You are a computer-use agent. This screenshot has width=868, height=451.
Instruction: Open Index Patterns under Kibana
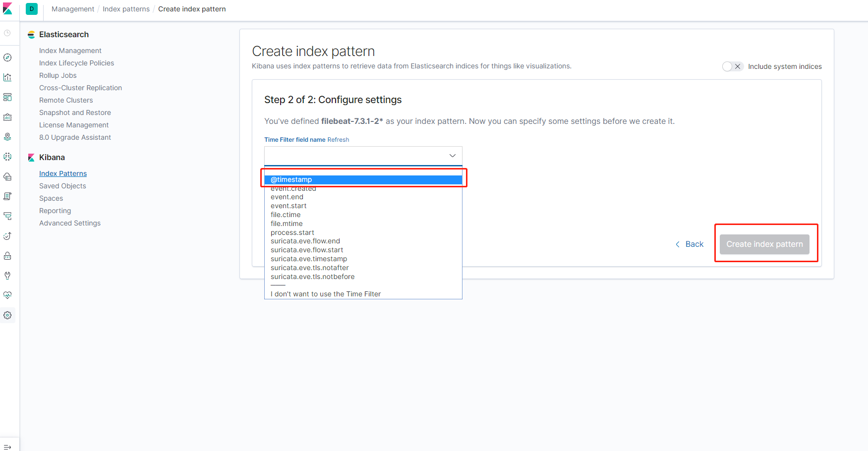63,173
